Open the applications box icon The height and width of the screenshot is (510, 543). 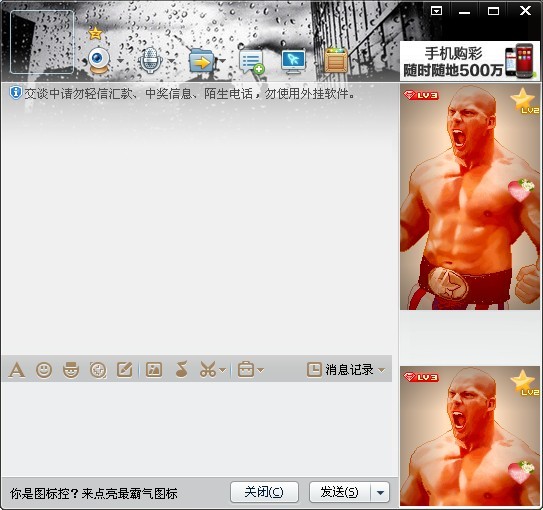tap(336, 60)
